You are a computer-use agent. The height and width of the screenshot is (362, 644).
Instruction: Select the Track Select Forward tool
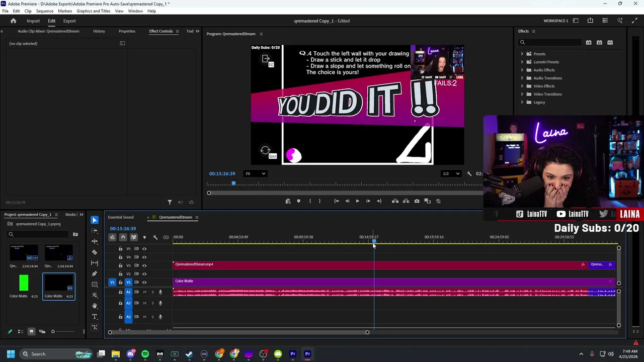pos(95,231)
